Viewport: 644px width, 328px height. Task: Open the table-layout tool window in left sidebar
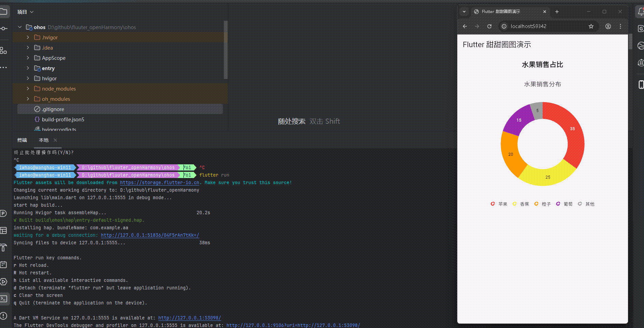(x=3, y=231)
